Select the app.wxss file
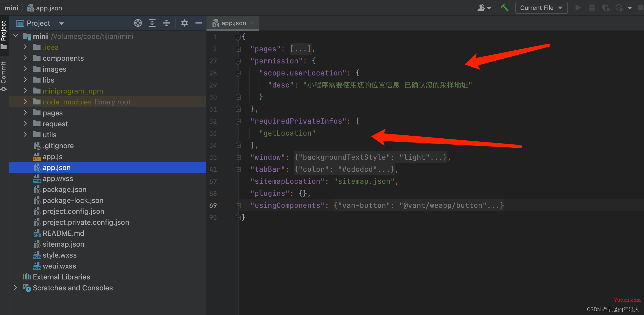This screenshot has width=644, height=315. pyautogui.click(x=108, y=179)
